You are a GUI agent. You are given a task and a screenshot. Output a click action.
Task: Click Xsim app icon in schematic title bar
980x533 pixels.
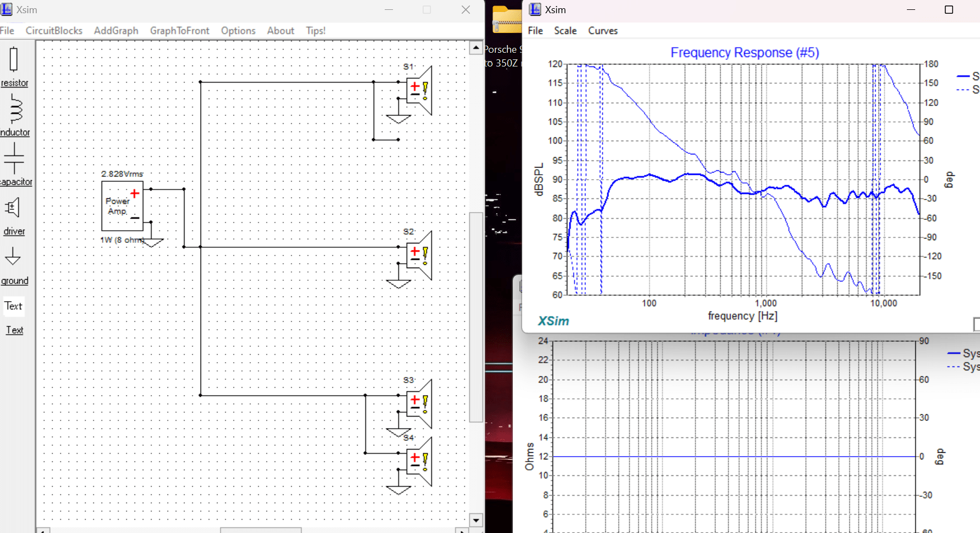coord(7,9)
